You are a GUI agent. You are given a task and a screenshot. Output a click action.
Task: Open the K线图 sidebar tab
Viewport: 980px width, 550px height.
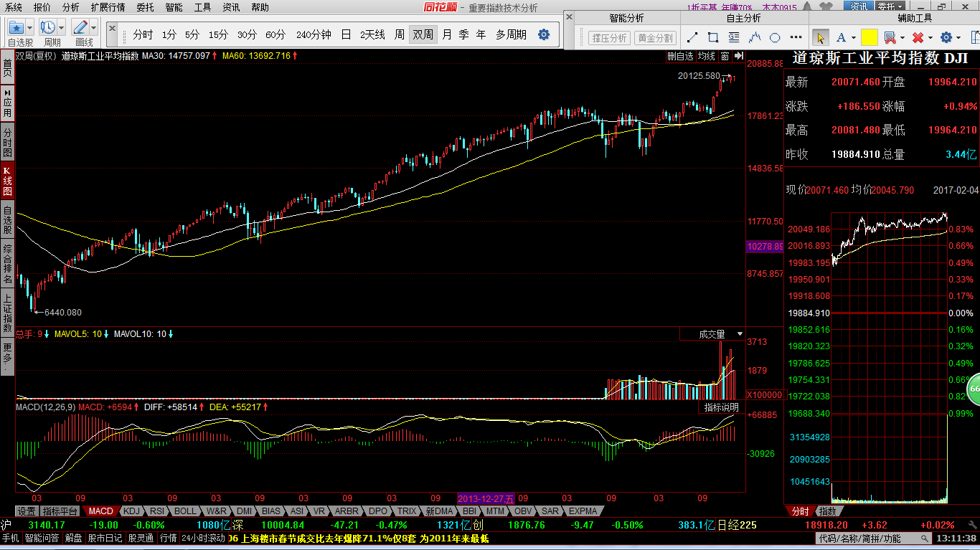tap(7, 181)
